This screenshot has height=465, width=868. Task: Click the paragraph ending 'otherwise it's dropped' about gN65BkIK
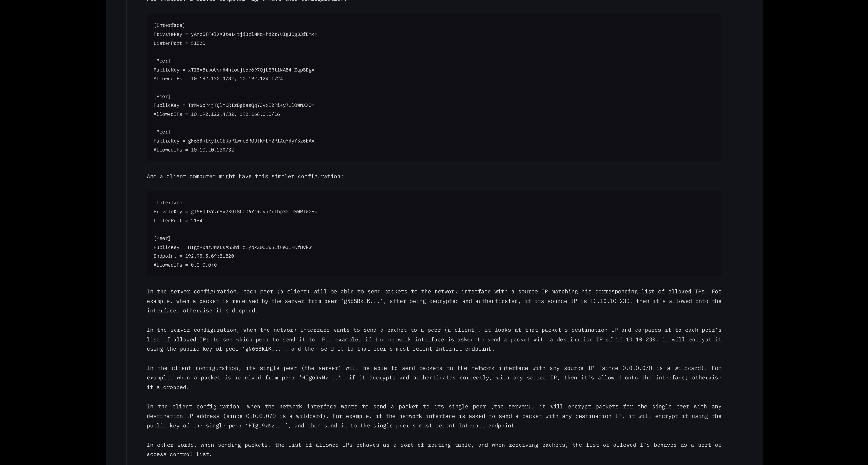click(434, 301)
